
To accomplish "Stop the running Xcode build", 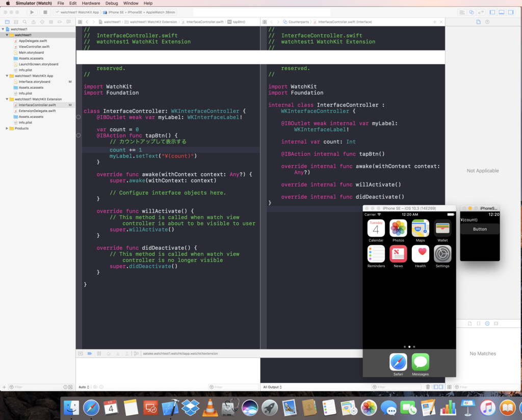I will pos(45,12).
